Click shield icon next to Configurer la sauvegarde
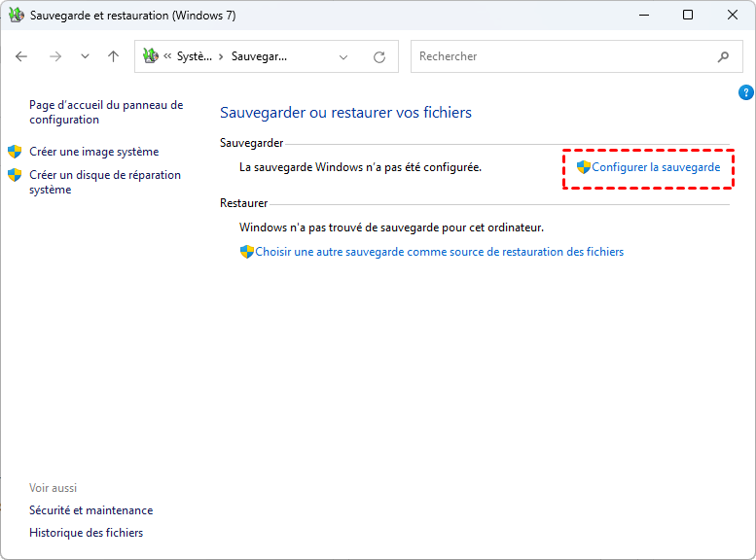This screenshot has width=756, height=560. pyautogui.click(x=584, y=167)
